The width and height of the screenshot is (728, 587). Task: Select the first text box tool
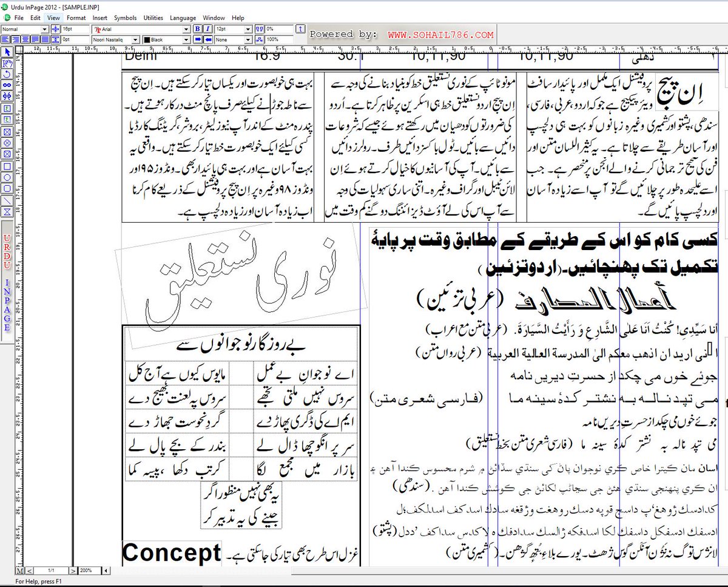coord(7,108)
